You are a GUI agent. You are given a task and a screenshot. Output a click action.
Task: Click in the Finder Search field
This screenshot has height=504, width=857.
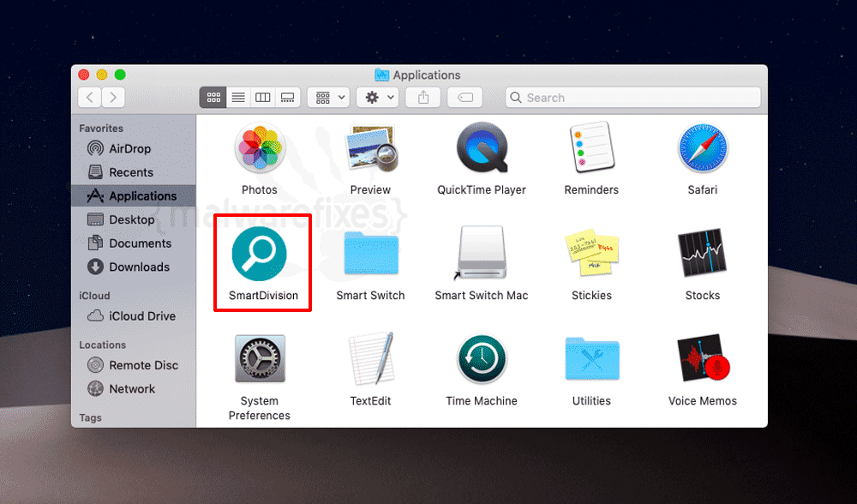click(633, 98)
